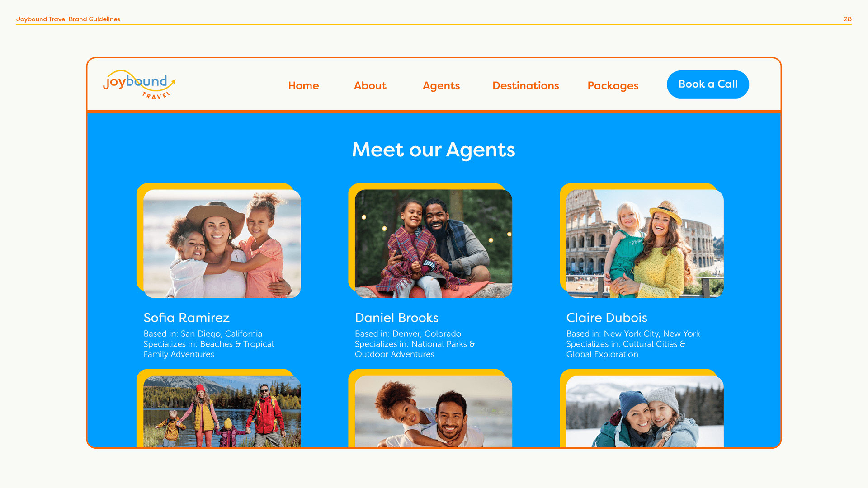Image resolution: width=868 pixels, height=488 pixels.
Task: Open the Destinations nav link
Action: coord(525,85)
